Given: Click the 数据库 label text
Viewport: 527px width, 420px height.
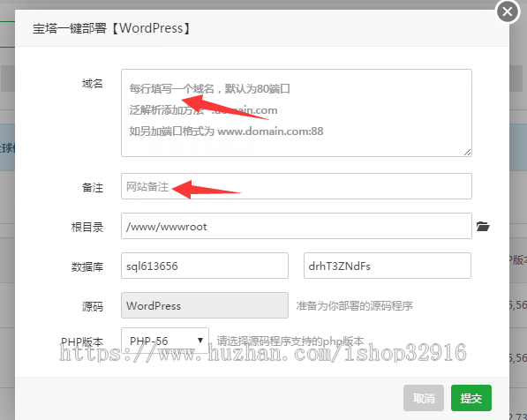Looking at the screenshot, I should click(87, 267).
